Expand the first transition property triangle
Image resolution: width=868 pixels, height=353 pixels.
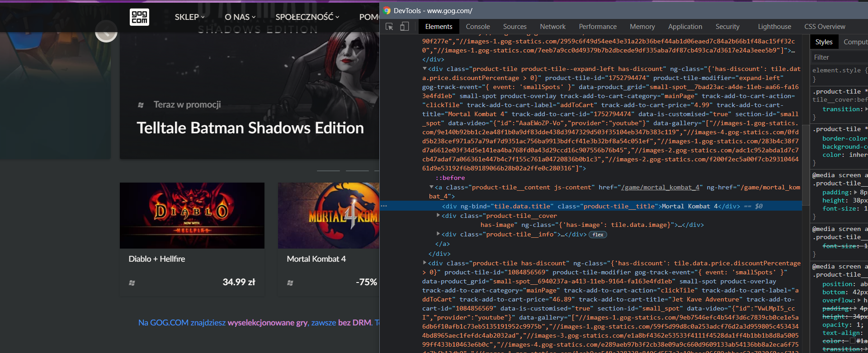pyautogui.click(x=866, y=109)
